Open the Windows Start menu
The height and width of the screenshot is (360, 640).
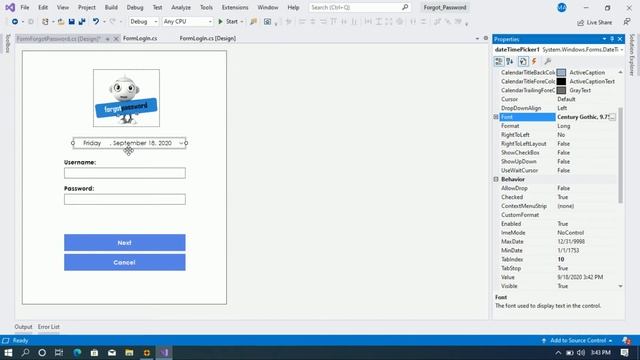(8, 353)
